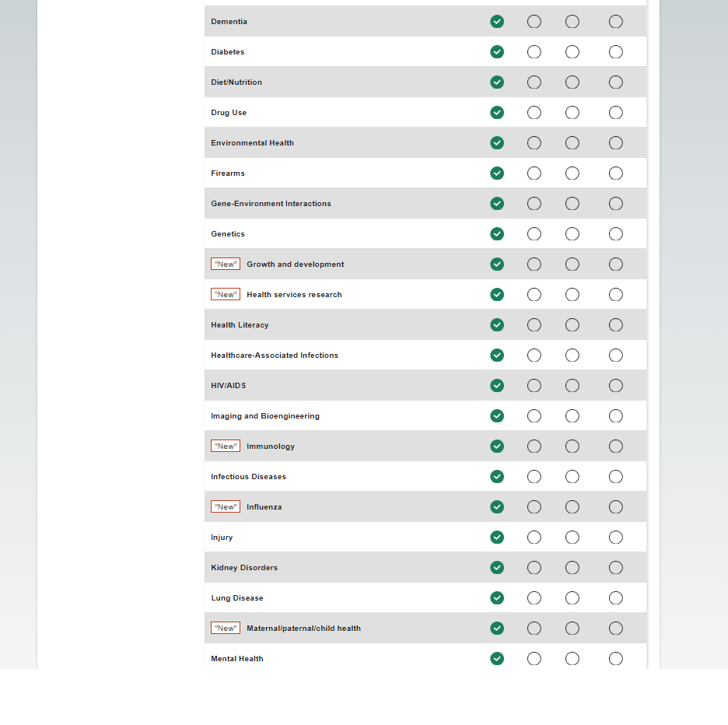Choose the last radio option for Lung Disease
This screenshot has height=725, width=728.
[616, 598]
